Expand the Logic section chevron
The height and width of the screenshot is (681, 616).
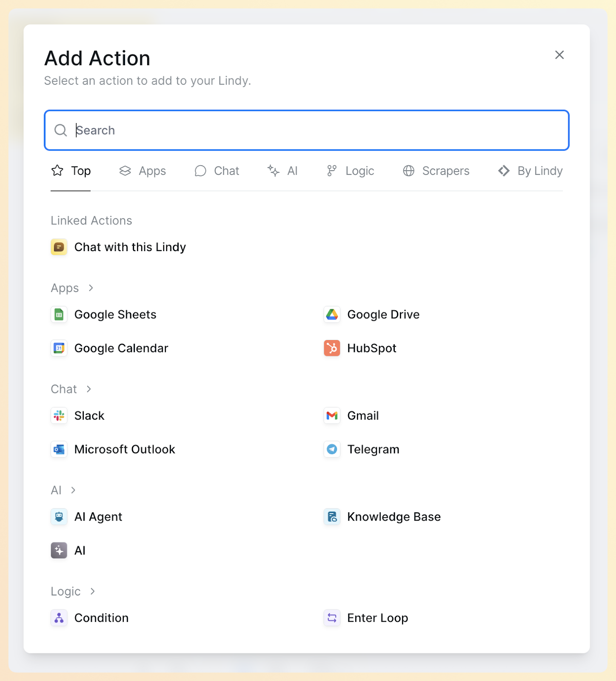coord(92,592)
